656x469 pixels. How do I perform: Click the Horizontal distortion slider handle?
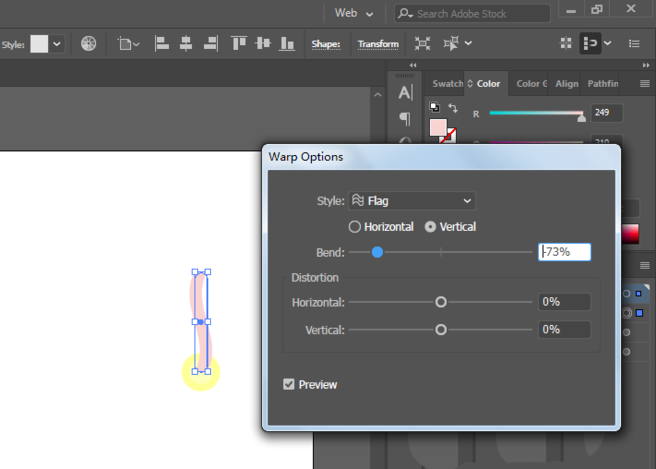[x=440, y=302]
